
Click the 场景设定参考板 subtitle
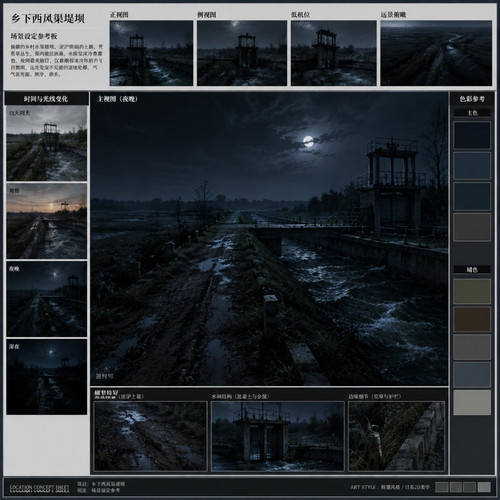point(34,36)
